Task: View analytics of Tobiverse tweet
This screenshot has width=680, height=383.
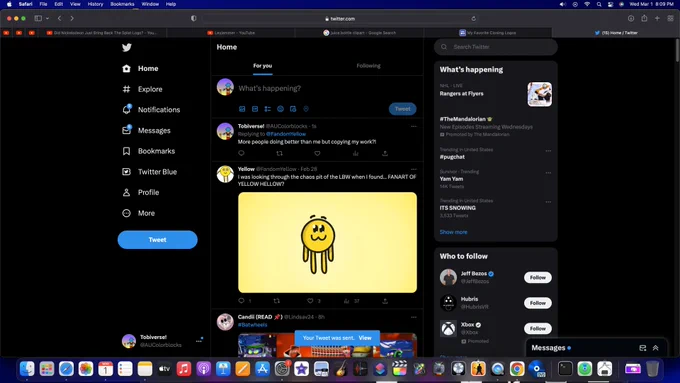Action: (356, 153)
